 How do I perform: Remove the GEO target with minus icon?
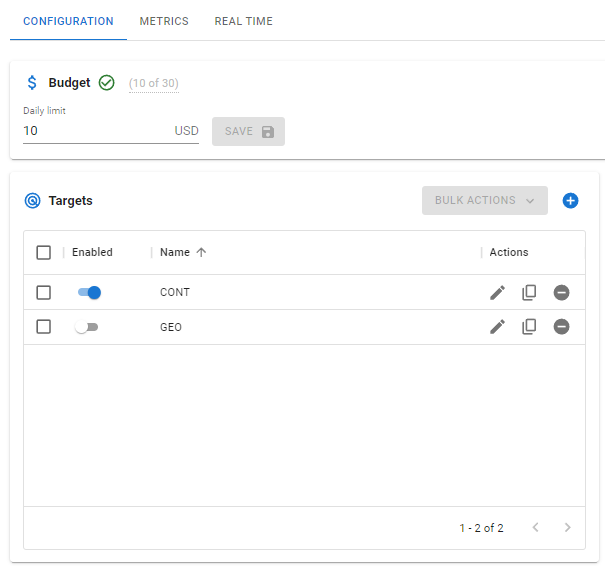pyautogui.click(x=561, y=327)
